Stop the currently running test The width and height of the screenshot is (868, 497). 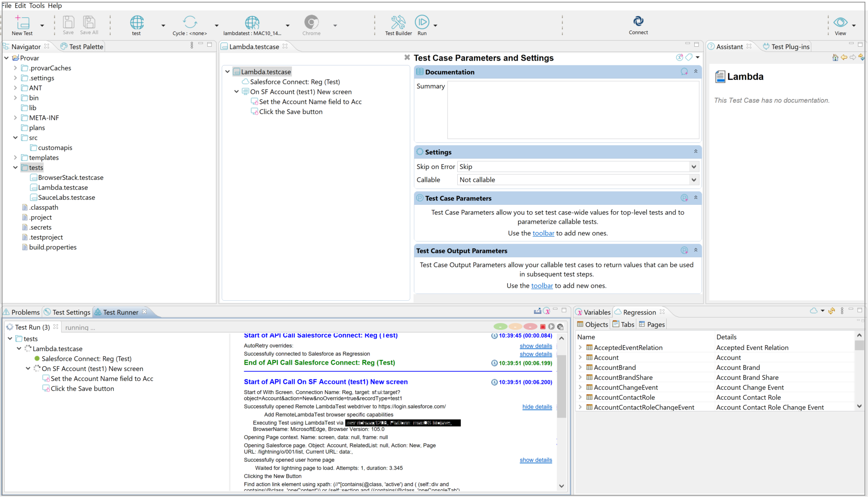point(543,327)
